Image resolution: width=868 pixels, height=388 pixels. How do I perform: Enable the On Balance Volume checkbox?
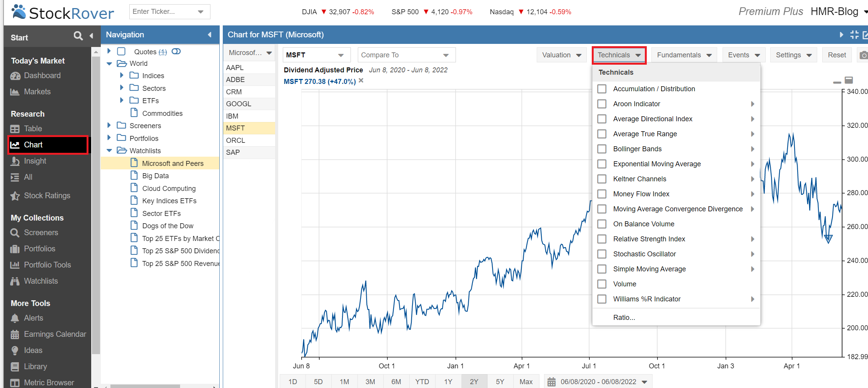602,224
